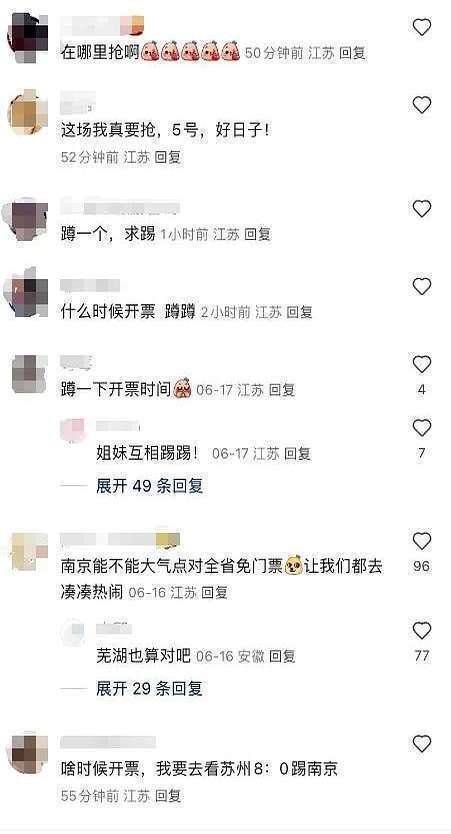Reply to 蹲一个，求踢 comment

(257, 235)
